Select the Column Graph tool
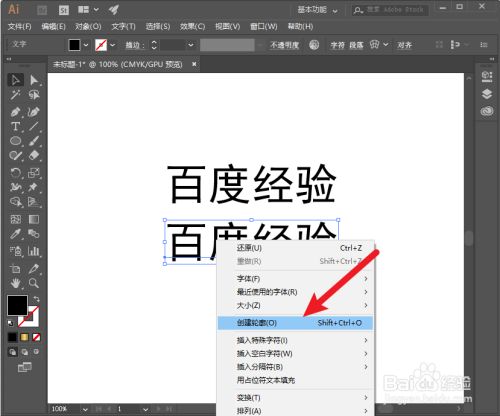This screenshot has width=500, height=416. 34,251
